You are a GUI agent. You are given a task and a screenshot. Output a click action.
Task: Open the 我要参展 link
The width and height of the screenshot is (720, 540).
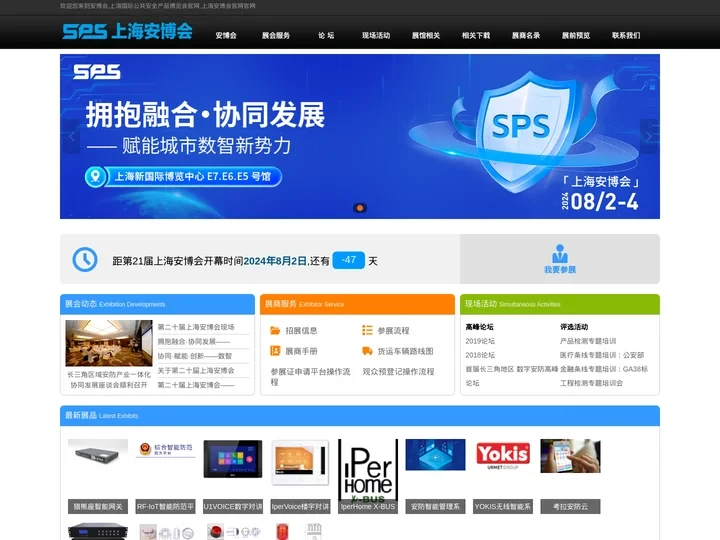tap(560, 270)
